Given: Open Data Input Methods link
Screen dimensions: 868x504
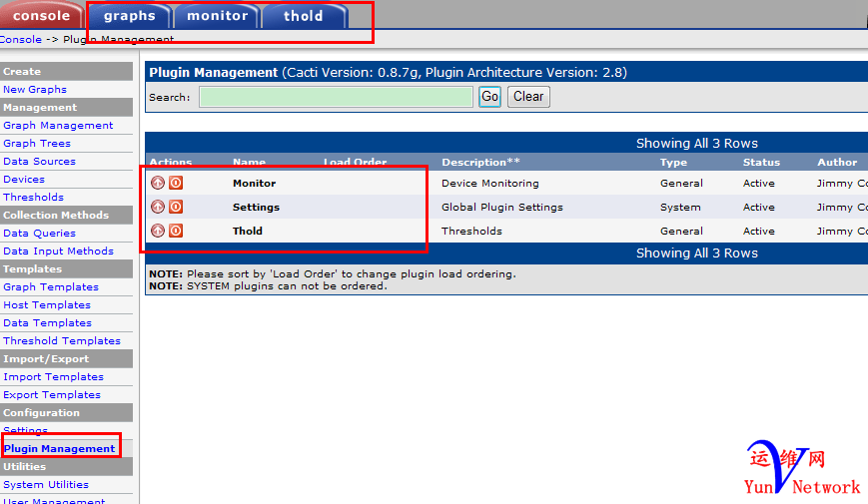Looking at the screenshot, I should [x=58, y=251].
